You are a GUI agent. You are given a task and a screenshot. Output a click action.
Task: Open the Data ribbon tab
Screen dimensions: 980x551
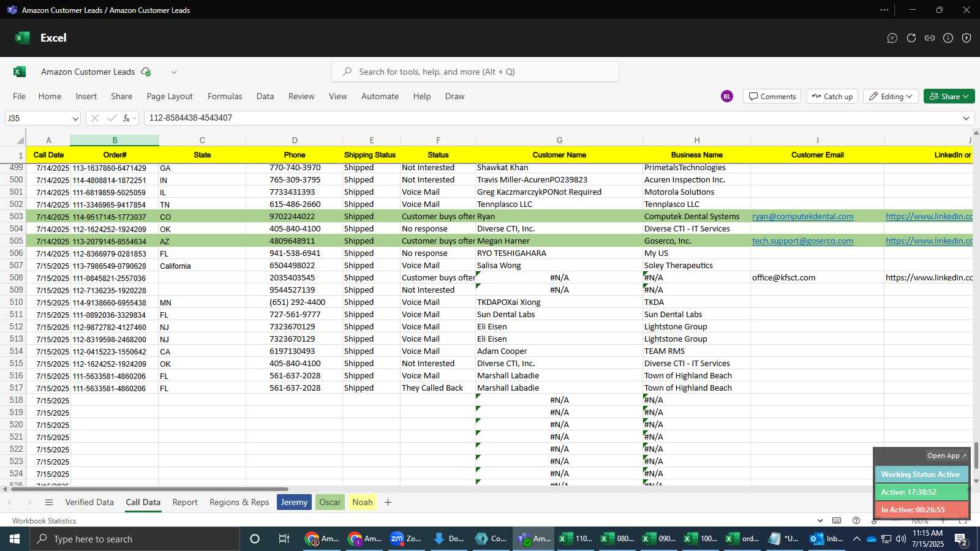tap(265, 96)
